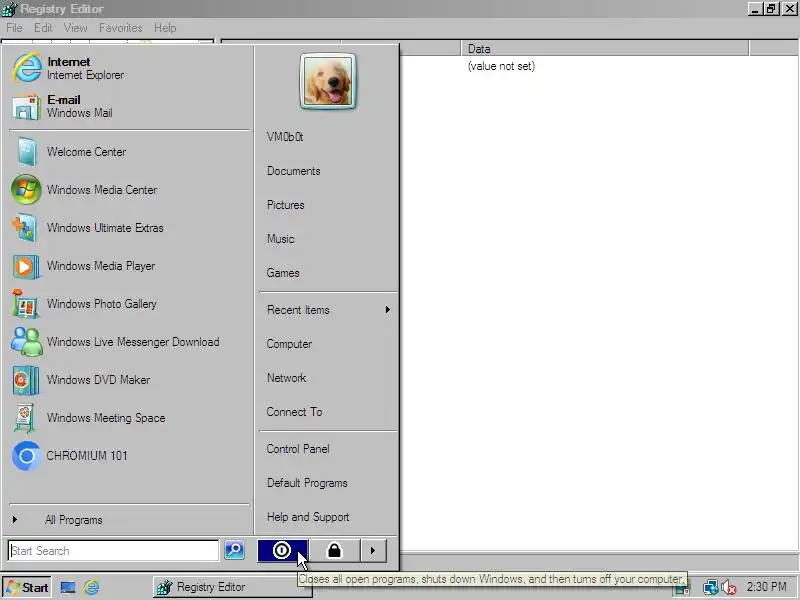The width and height of the screenshot is (800, 600).
Task: Open the Help menu in Registry Editor
Action: 165,28
